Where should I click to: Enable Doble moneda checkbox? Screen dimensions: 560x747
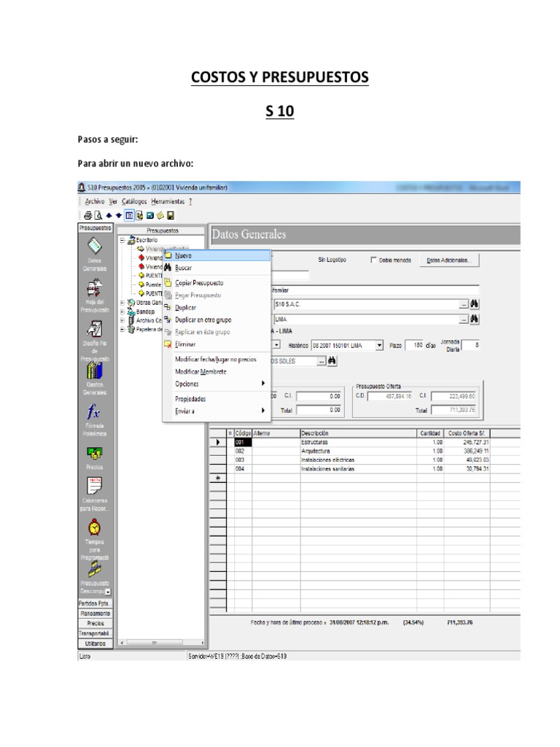(374, 260)
